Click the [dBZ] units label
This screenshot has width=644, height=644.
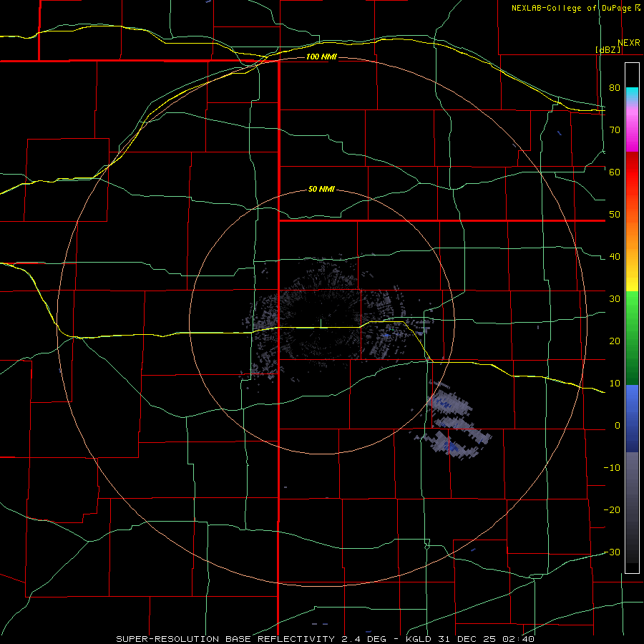608,49
